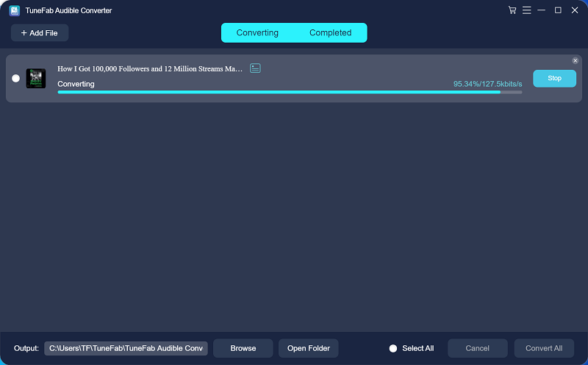Close the TuneFab Audible Converter window
The image size is (588, 365).
coord(574,10)
